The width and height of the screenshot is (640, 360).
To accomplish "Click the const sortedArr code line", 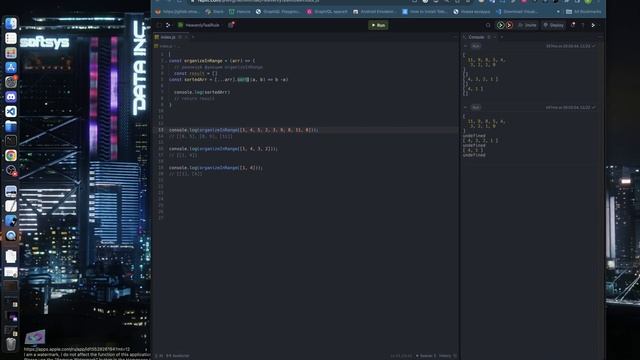I will pos(229,80).
